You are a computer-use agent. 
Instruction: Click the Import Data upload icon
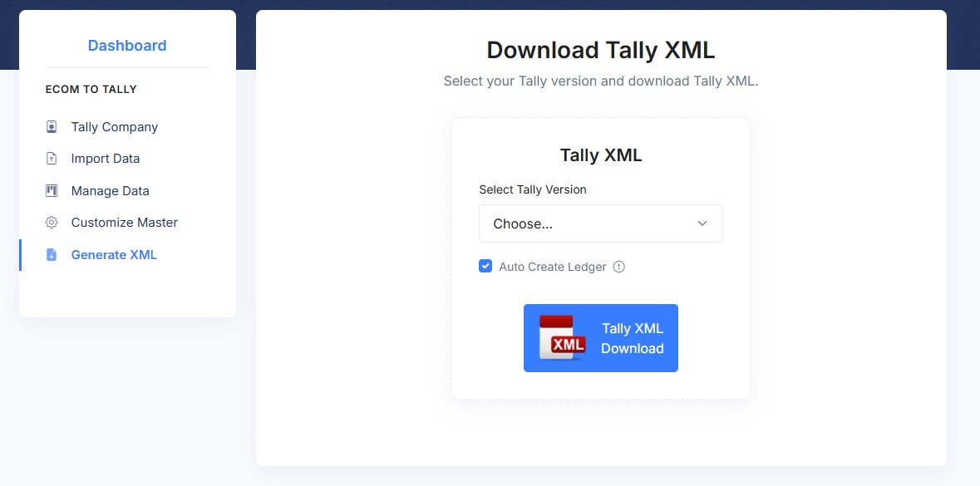click(52, 159)
